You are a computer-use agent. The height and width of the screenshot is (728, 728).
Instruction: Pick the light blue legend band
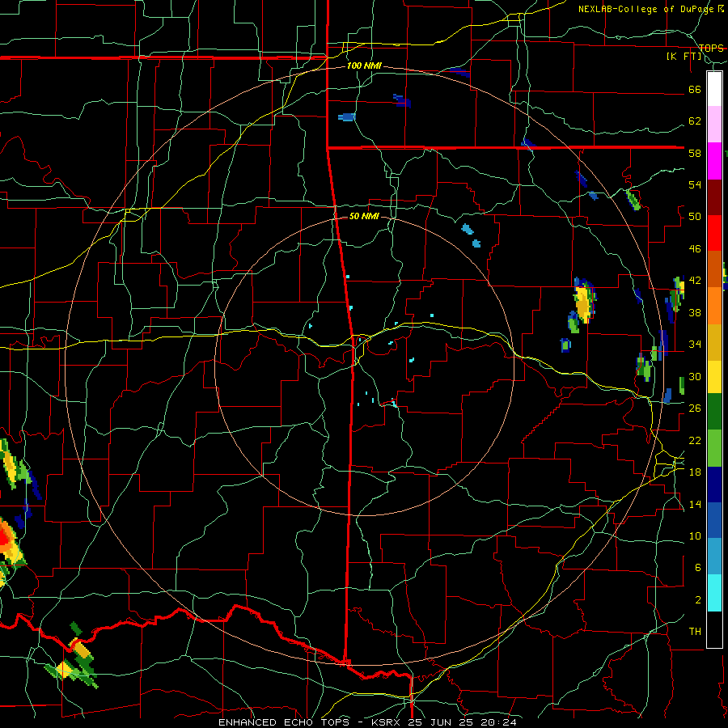714,557
